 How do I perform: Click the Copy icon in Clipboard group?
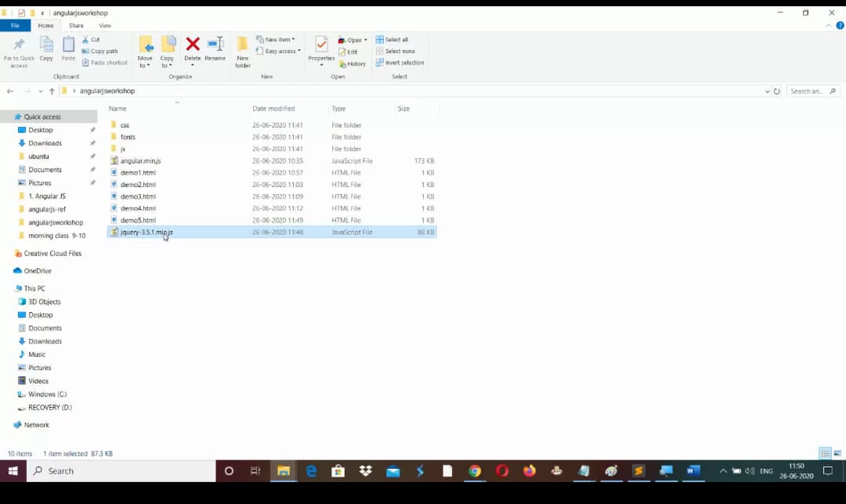[x=46, y=49]
